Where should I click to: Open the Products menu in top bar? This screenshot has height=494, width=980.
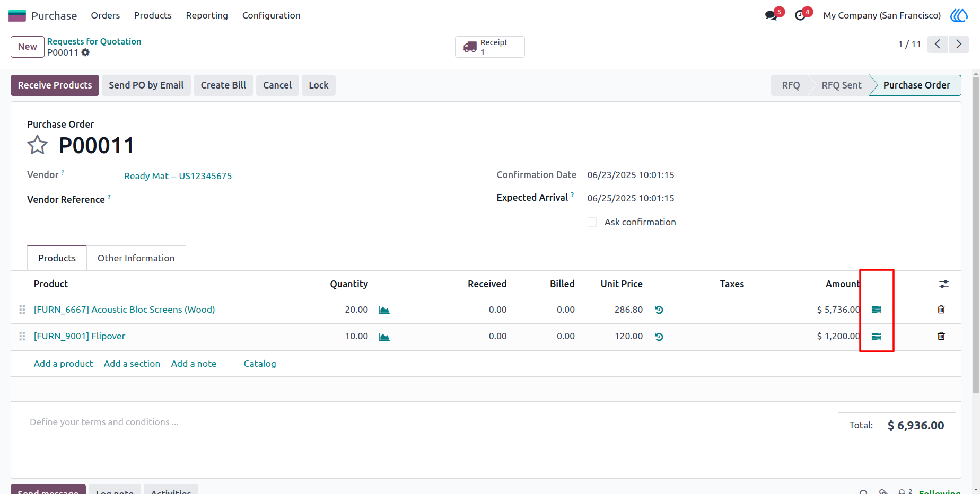153,15
